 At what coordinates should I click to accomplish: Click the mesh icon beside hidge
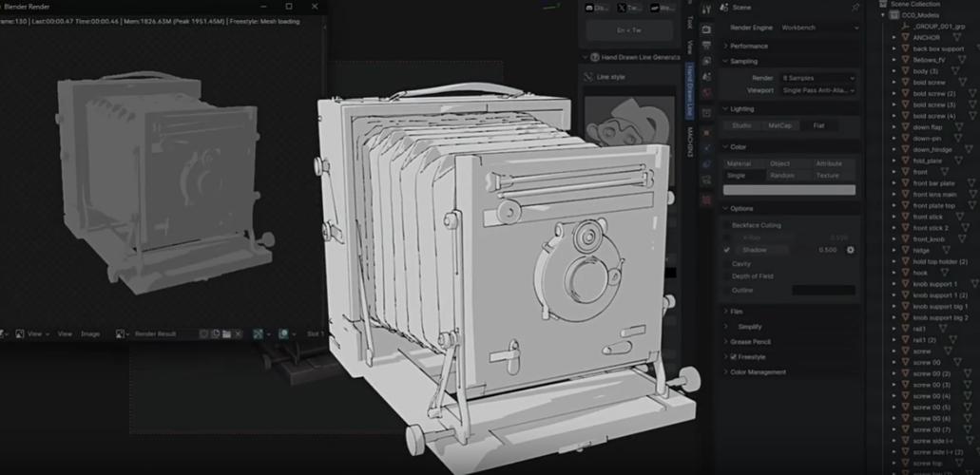coord(945,250)
